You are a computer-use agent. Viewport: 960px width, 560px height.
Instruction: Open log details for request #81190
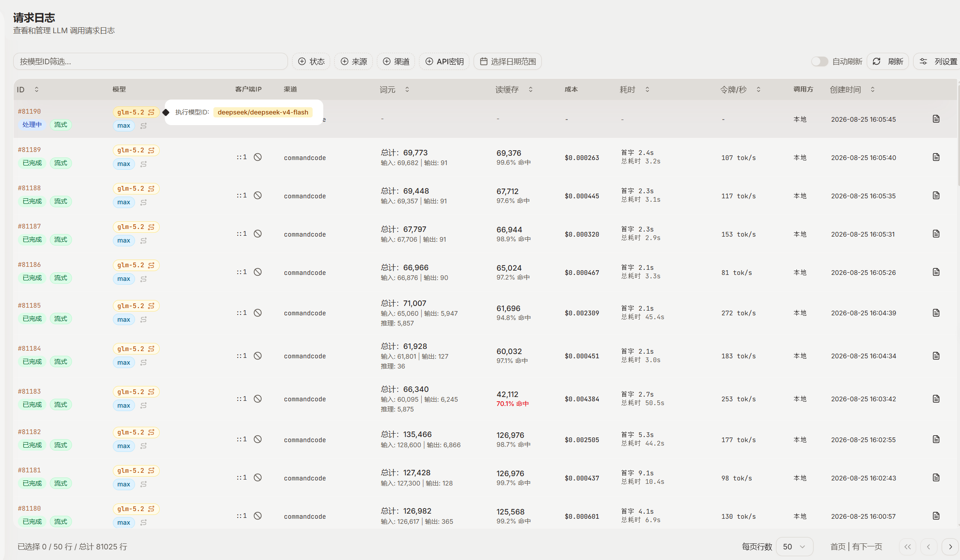[936, 119]
